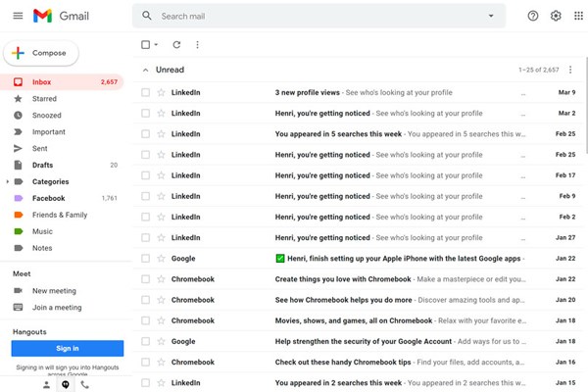The height and width of the screenshot is (392, 588).
Task: Check the LinkedIn Feb 17 email checkbox
Action: click(x=145, y=175)
